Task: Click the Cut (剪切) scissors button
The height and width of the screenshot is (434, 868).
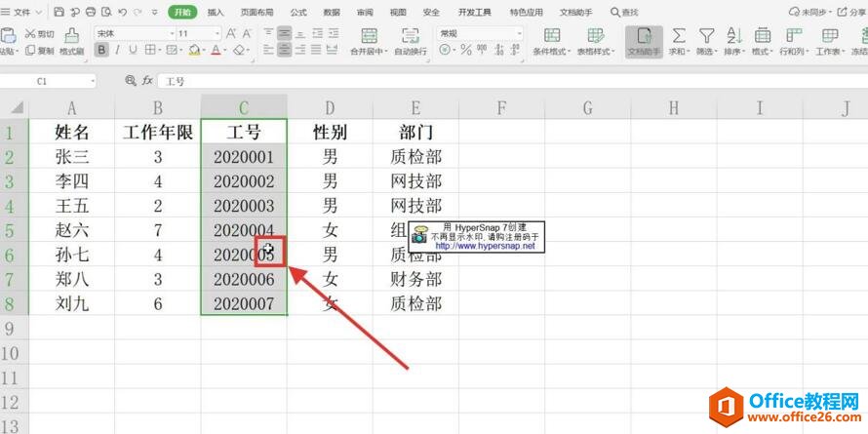Action: (x=40, y=34)
